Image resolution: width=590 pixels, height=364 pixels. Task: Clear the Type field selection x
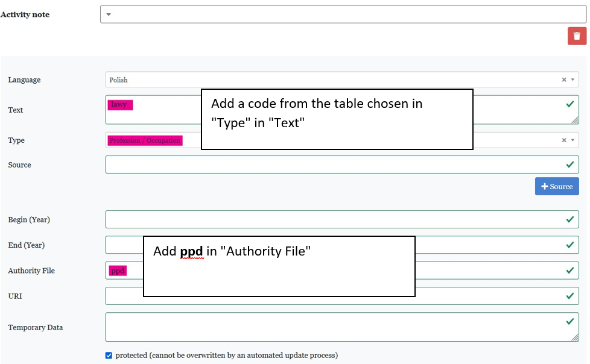pos(564,140)
